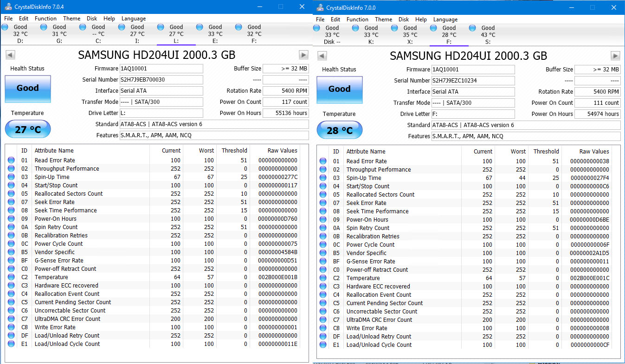Select drive X: status icon in right window
625x364 pixels.
tap(394, 28)
